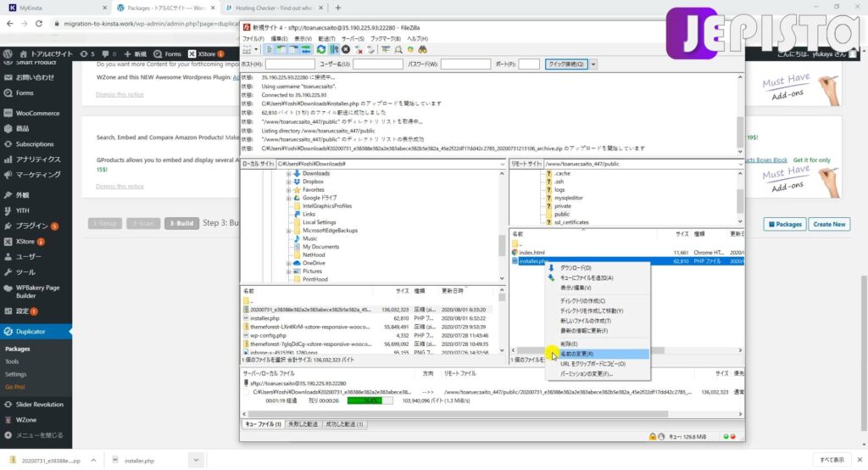
Task: Open remote site path dropdown
Action: [740, 164]
